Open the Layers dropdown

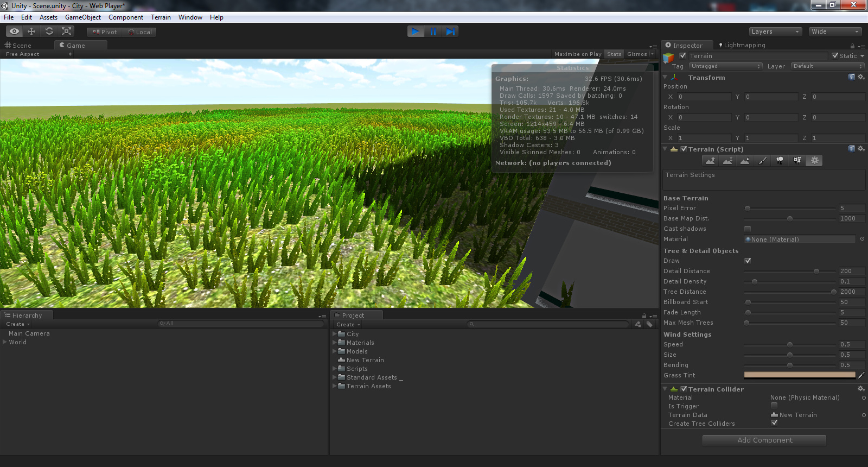click(775, 31)
